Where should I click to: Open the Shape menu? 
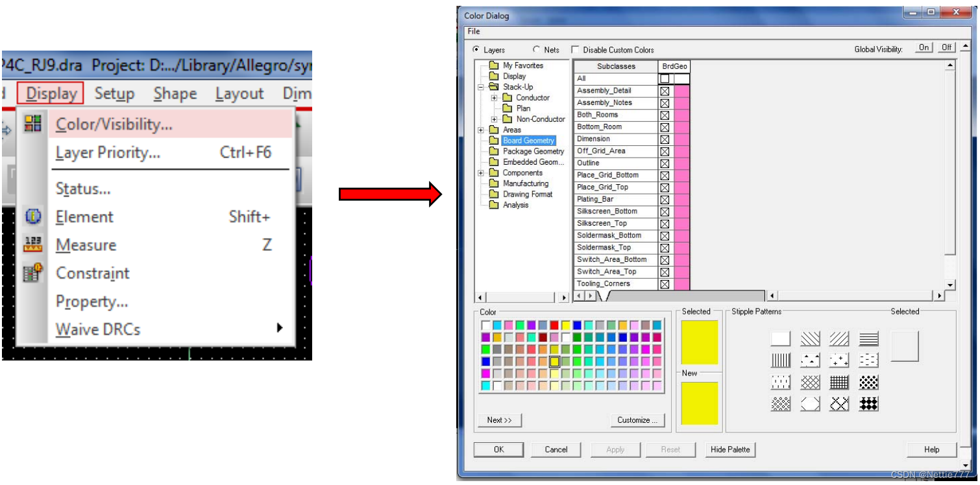(175, 94)
